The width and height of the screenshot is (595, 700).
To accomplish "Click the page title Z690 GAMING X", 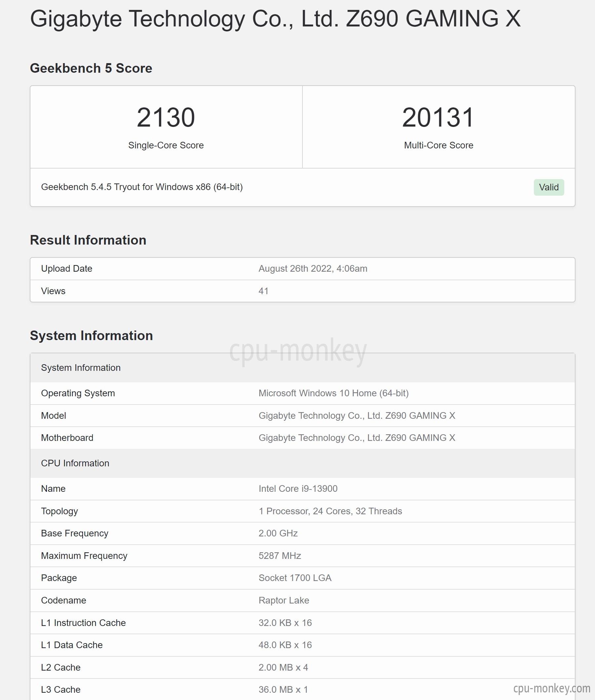I will [275, 18].
